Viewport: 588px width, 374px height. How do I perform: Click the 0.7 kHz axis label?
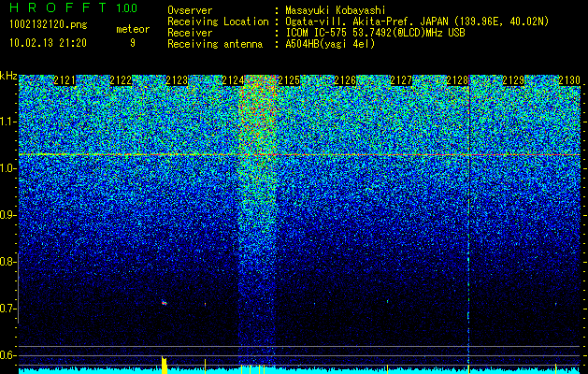pos(7,309)
